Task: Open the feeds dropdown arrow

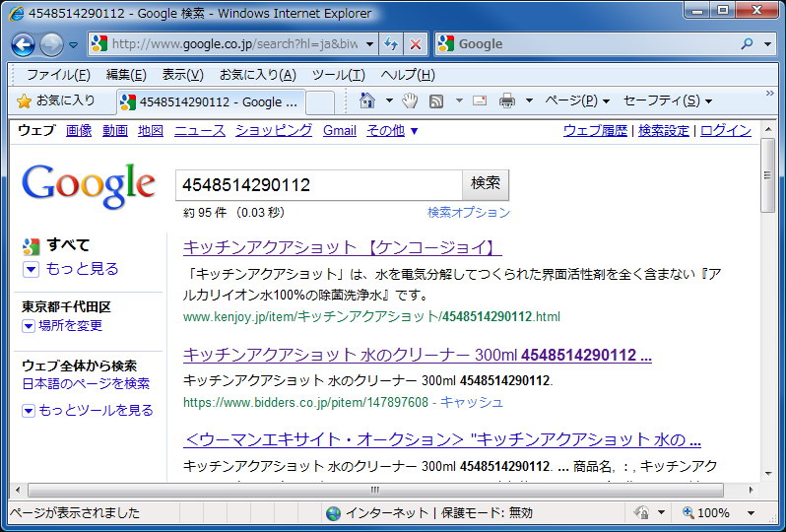Action: pyautogui.click(x=459, y=100)
